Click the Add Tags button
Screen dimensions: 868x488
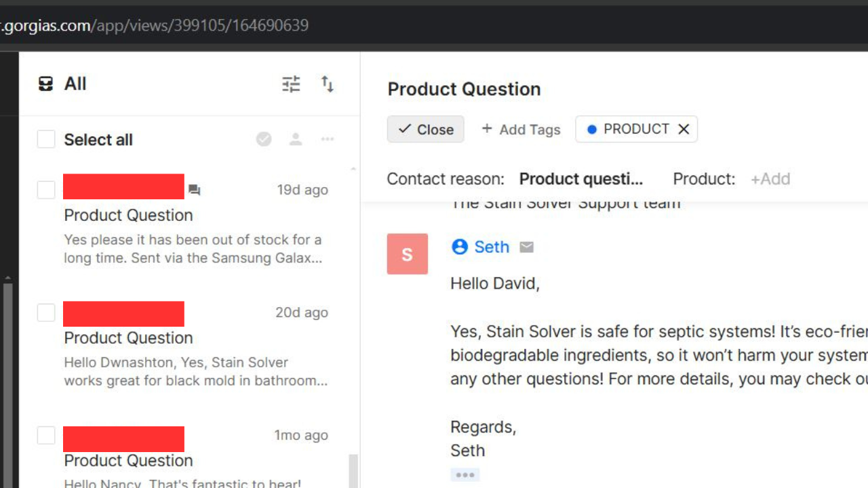pyautogui.click(x=521, y=129)
